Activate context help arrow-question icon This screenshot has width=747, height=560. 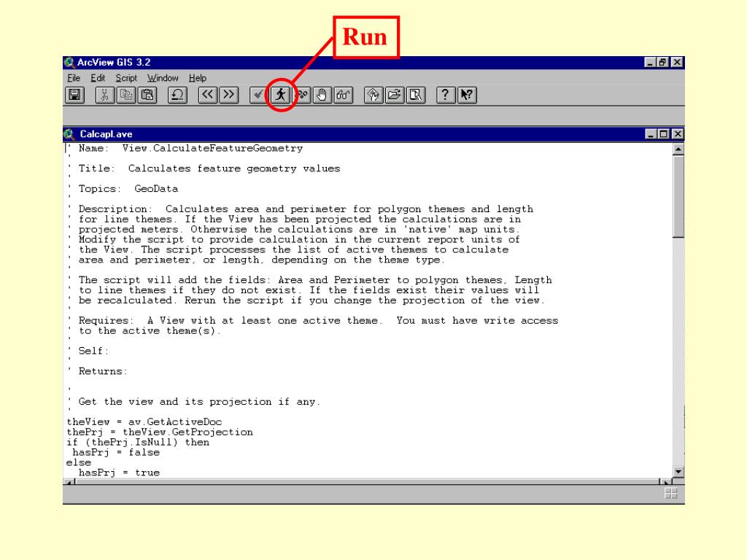[x=467, y=96]
